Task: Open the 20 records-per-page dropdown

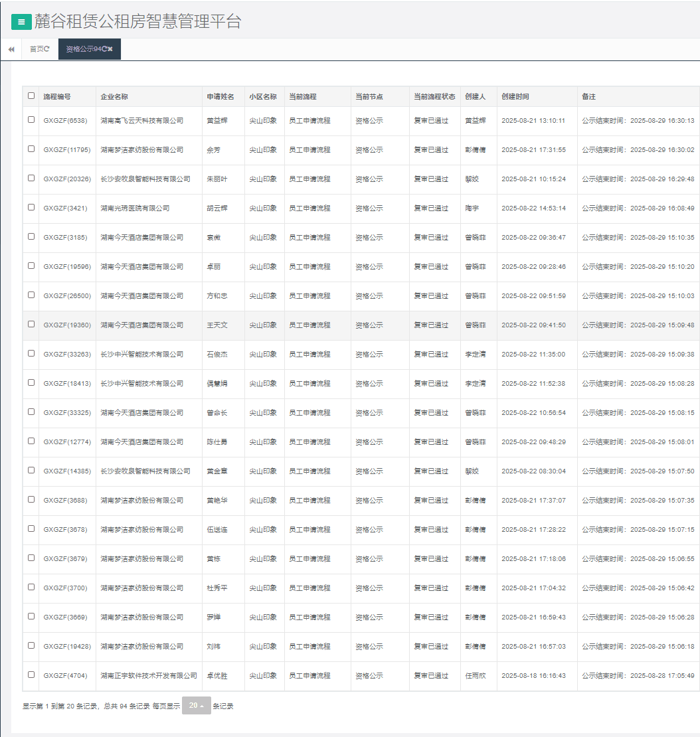Action: pyautogui.click(x=196, y=706)
